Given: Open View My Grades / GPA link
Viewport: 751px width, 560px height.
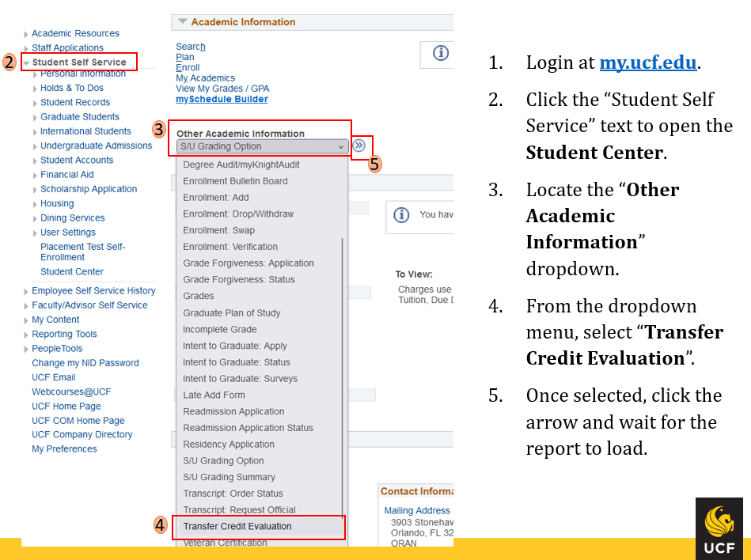Looking at the screenshot, I should click(222, 89).
